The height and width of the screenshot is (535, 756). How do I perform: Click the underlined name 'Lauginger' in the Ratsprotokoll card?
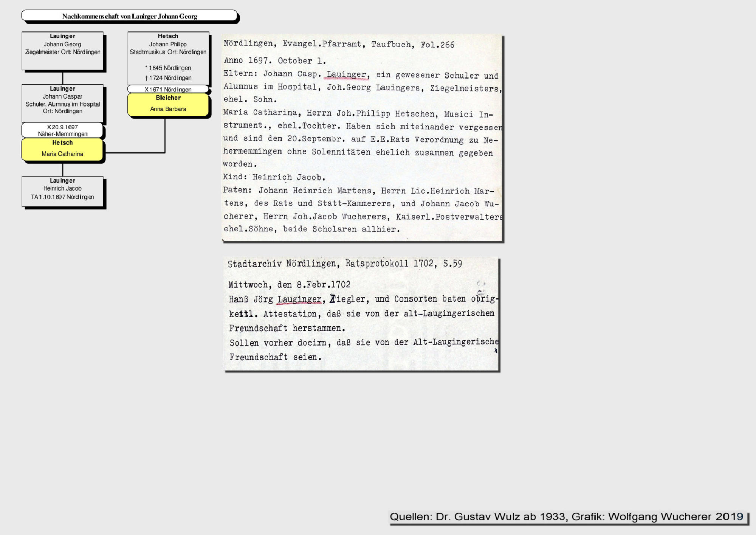pyautogui.click(x=299, y=299)
